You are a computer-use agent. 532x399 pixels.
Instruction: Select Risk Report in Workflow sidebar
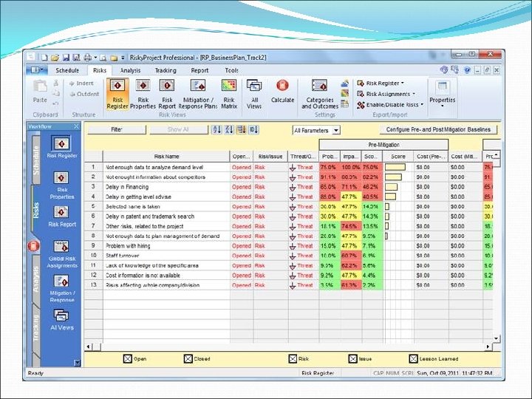(62, 216)
